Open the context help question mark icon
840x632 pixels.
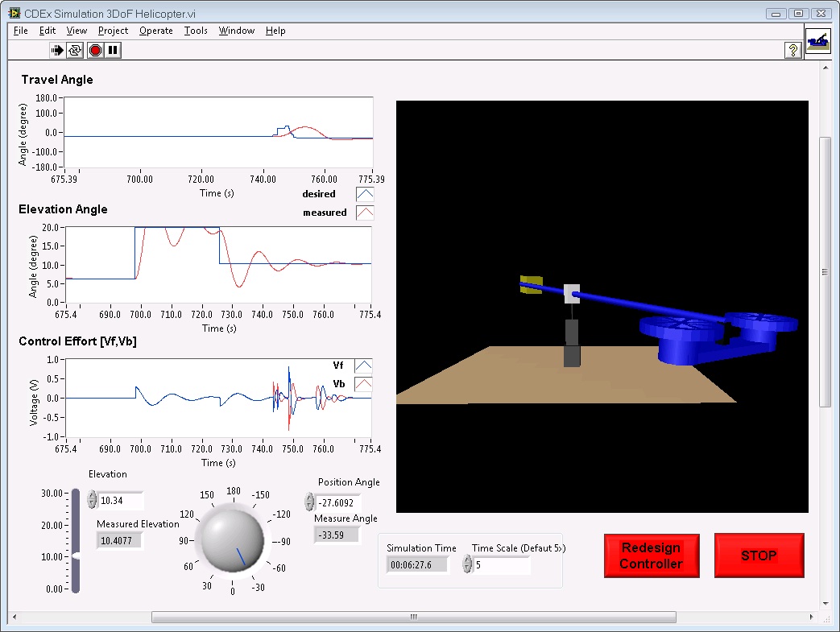(792, 51)
